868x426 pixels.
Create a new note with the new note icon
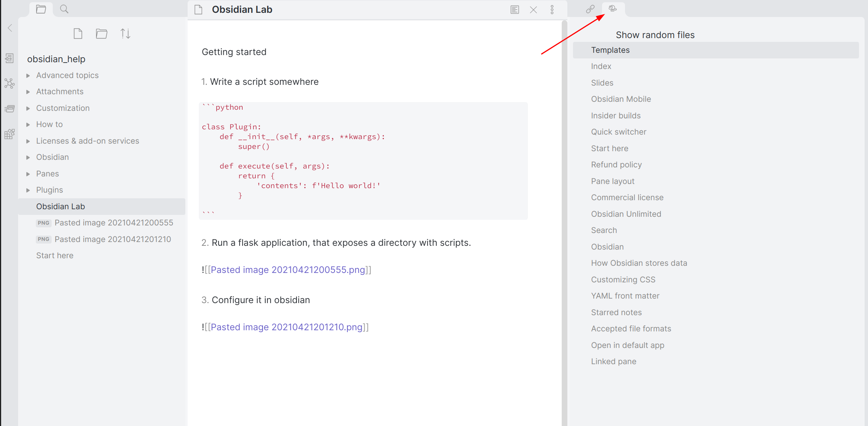click(x=78, y=34)
